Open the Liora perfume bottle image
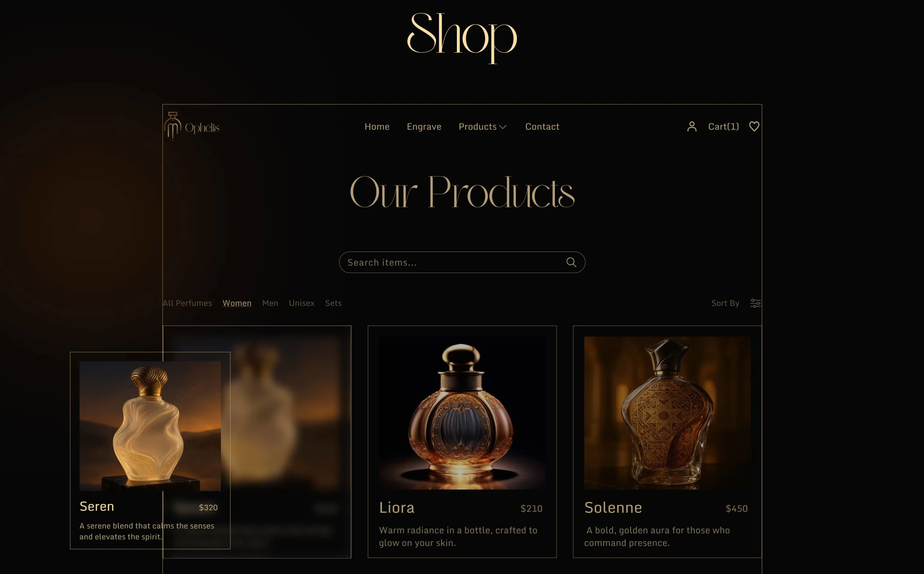 (462, 413)
